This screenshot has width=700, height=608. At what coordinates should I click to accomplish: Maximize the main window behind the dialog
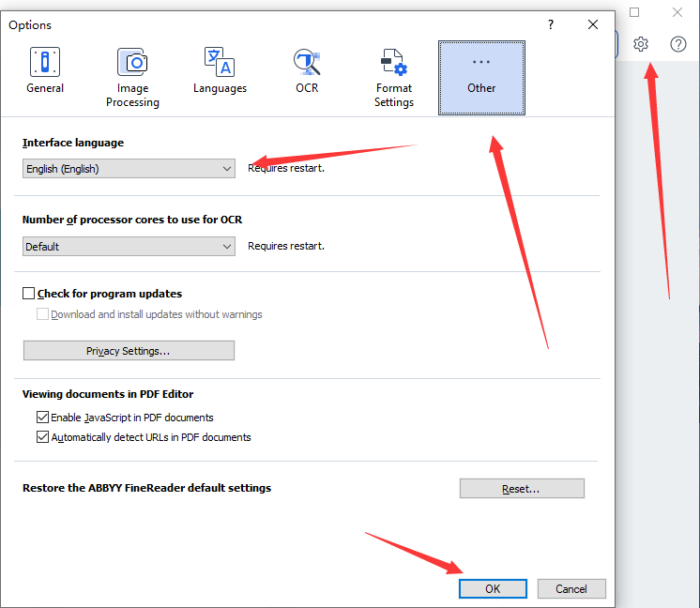pyautogui.click(x=634, y=12)
